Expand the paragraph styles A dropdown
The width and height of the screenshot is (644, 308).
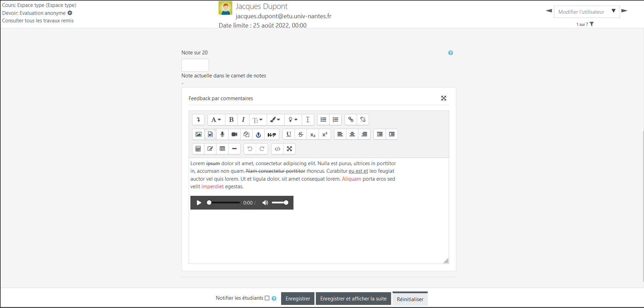pos(216,120)
